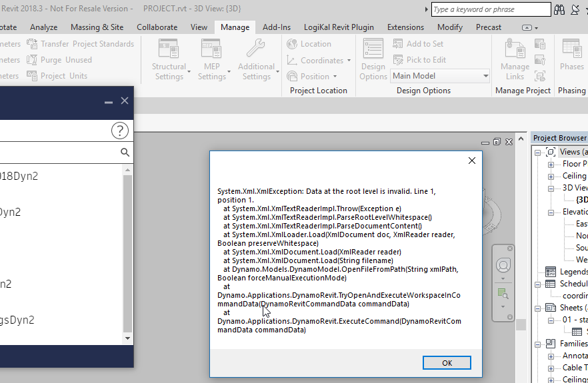Collapse Views node in Project Browser
This screenshot has width=588, height=383.
coord(537,153)
